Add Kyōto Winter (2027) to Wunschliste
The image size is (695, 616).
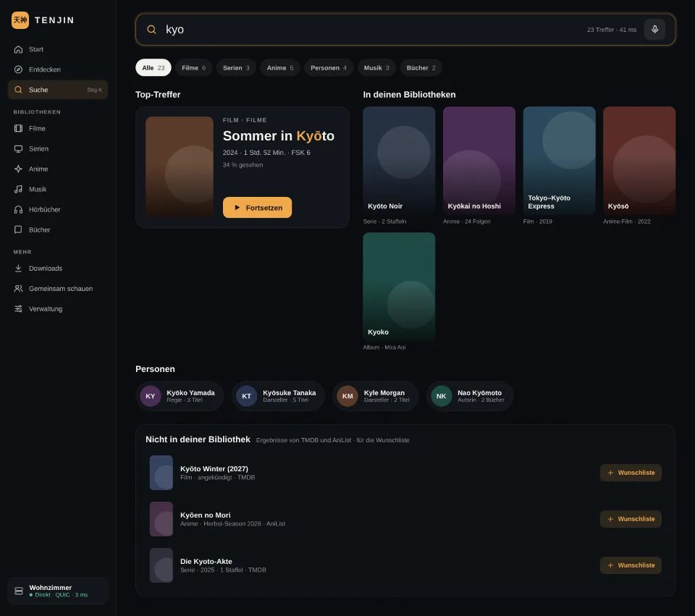(x=631, y=473)
